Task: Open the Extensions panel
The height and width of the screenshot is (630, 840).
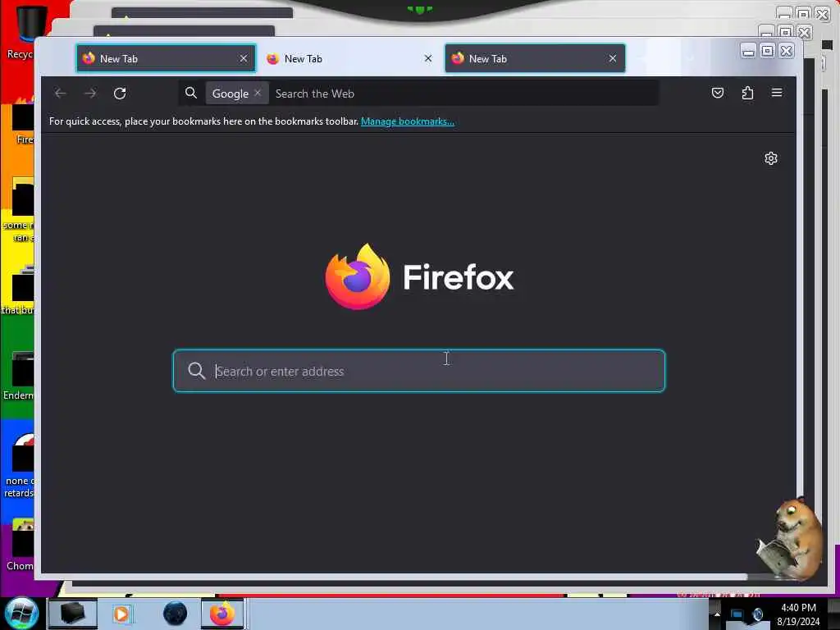Action: tap(747, 94)
